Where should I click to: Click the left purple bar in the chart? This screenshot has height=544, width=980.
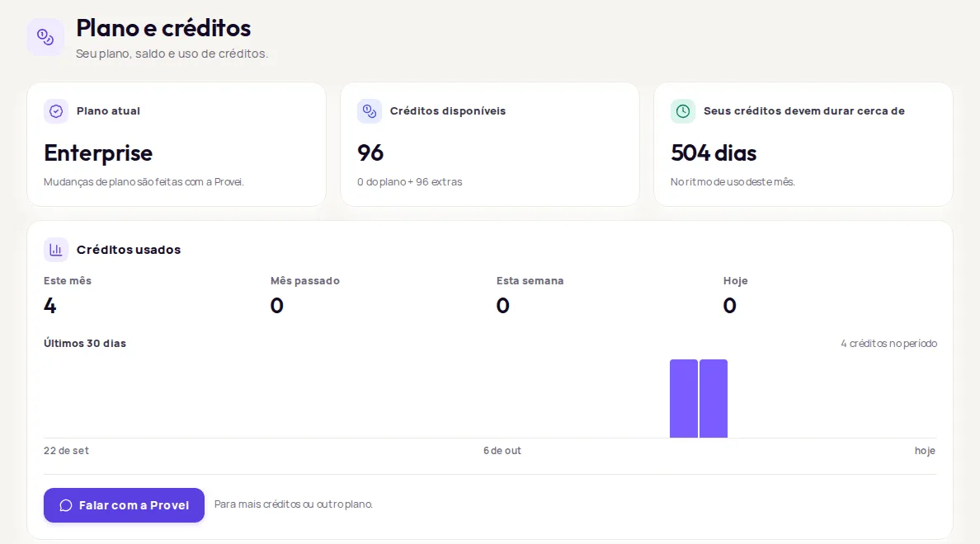click(684, 398)
